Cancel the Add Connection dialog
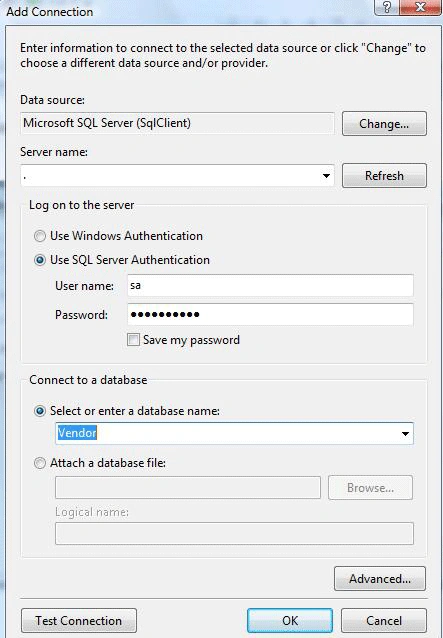 [x=384, y=621]
